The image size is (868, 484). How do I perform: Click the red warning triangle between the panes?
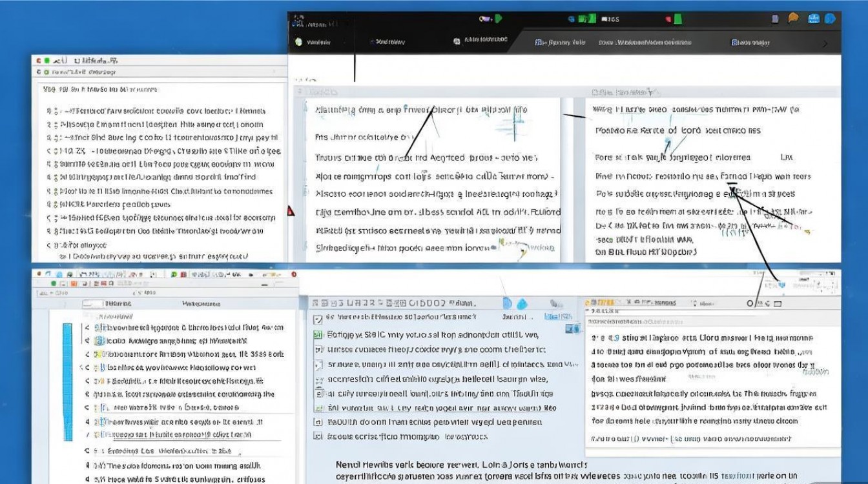coord(291,211)
